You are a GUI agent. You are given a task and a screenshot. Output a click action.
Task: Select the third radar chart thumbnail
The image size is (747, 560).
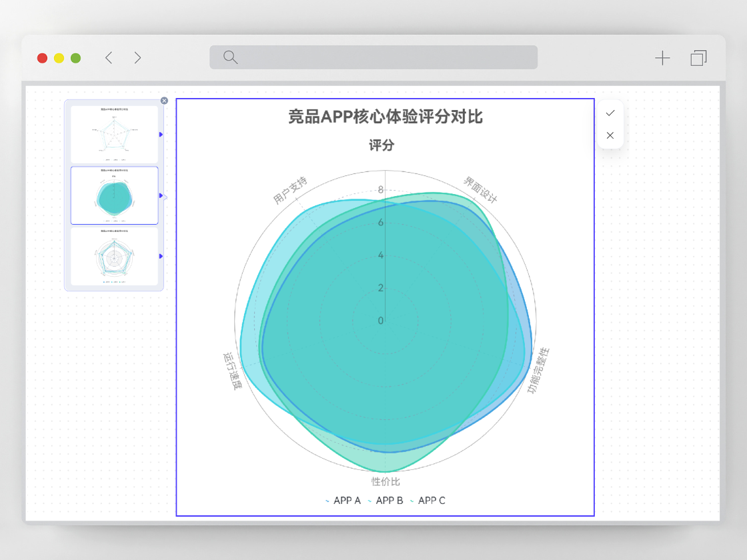coord(113,255)
